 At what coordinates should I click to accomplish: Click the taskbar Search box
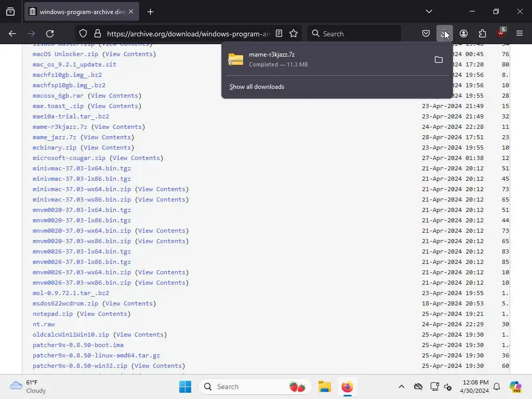(255, 387)
